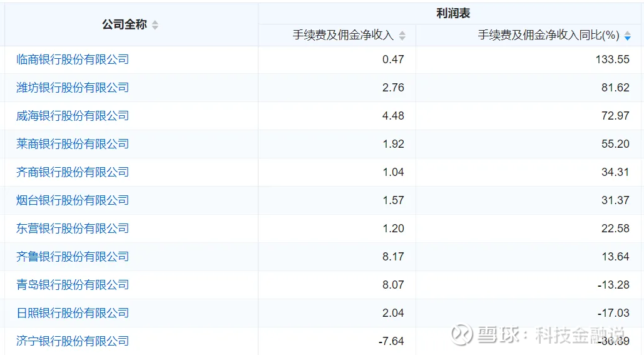Select the 55.20 growth cell
Screen dimensions: 644x355
tap(528, 144)
